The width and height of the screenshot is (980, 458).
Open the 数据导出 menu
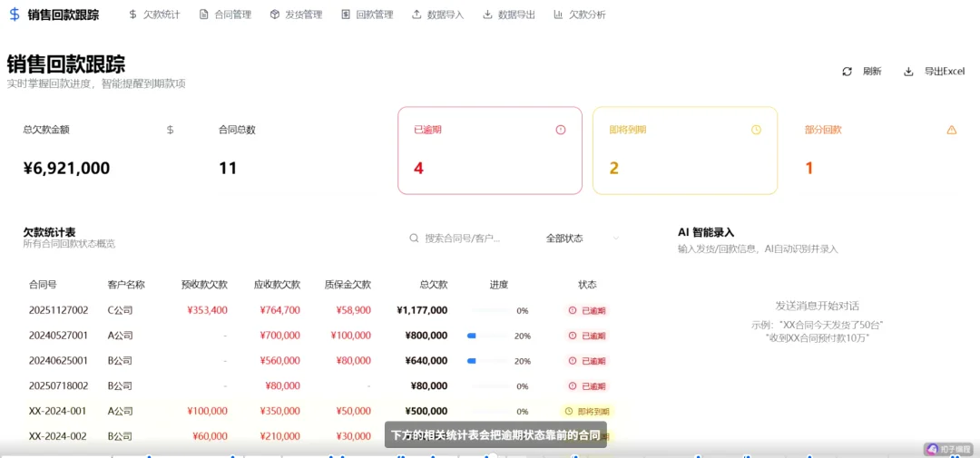point(509,15)
